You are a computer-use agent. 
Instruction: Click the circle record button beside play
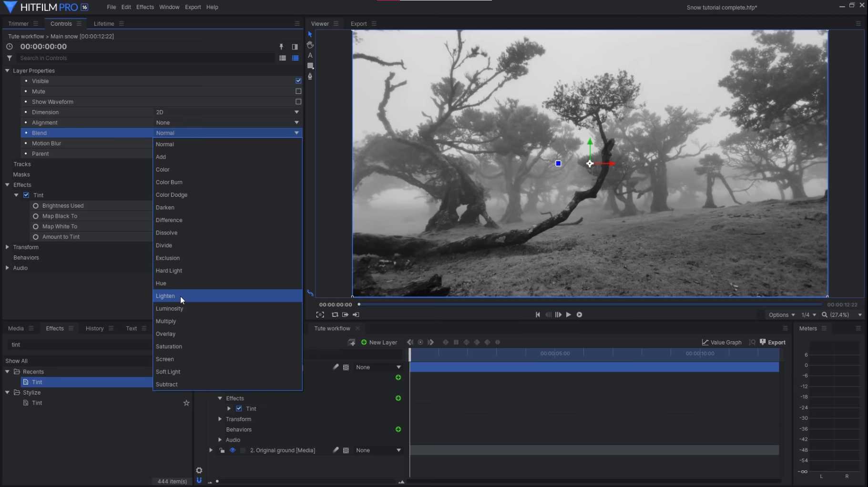pyautogui.click(x=579, y=315)
